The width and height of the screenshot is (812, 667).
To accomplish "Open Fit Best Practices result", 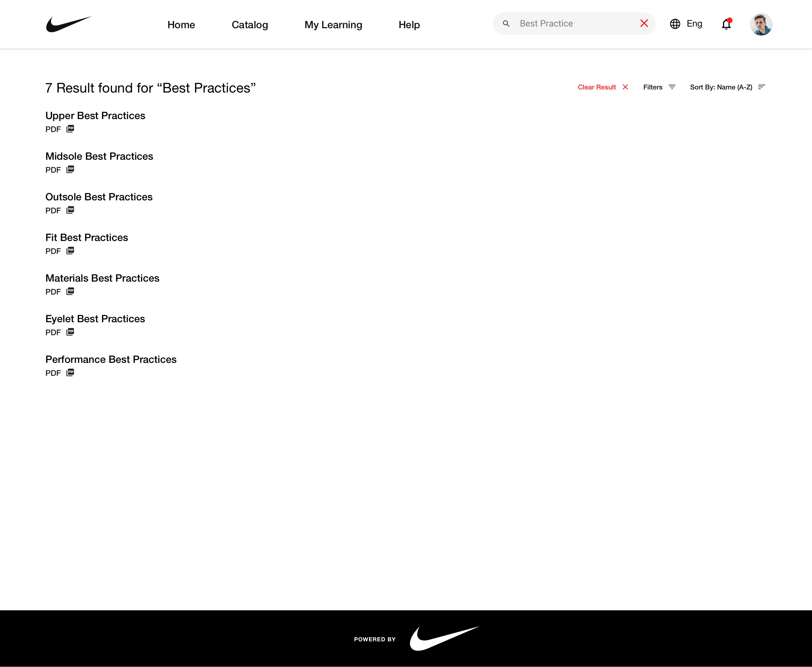I will 87,238.
